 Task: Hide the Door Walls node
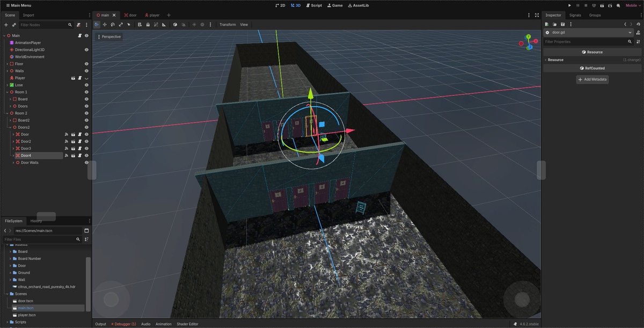(x=86, y=163)
